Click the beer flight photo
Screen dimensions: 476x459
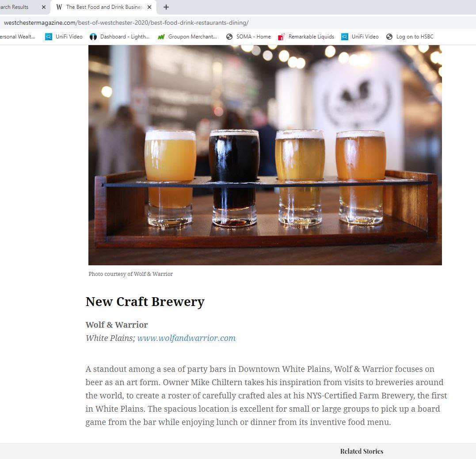(x=265, y=155)
